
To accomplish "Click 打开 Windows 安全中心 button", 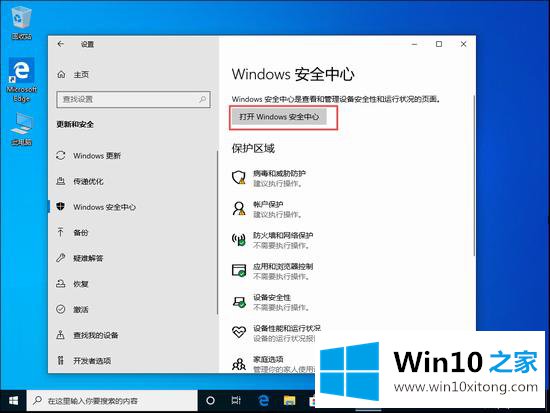I will point(279,116).
